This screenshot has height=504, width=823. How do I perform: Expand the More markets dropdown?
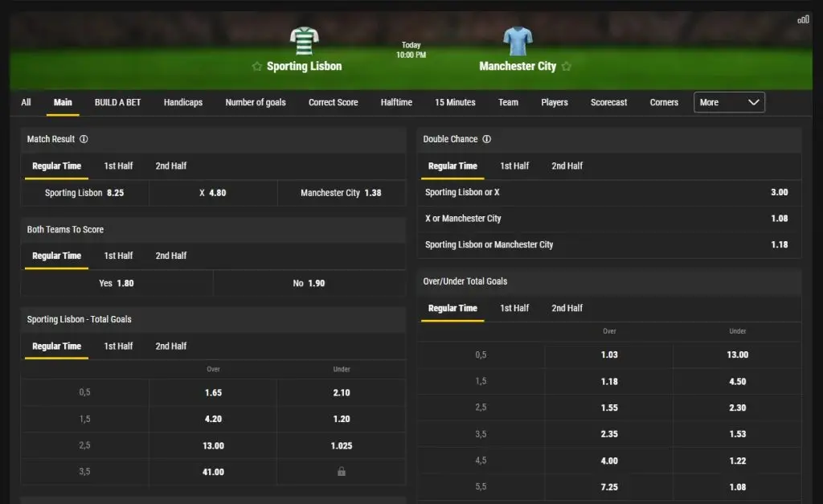click(729, 102)
